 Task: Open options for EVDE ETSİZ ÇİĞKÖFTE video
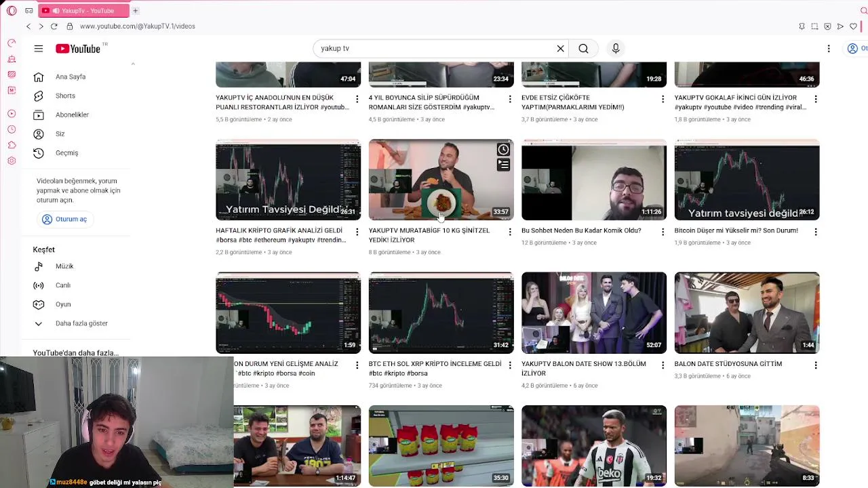663,99
